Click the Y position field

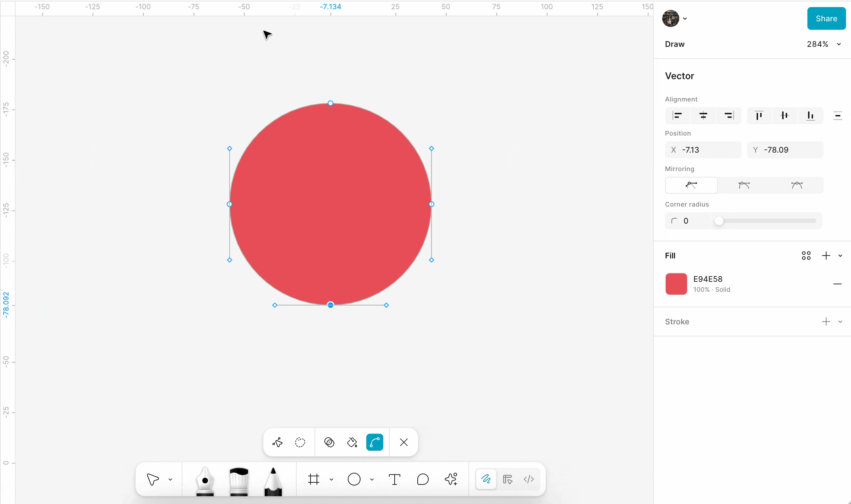pyautogui.click(x=785, y=150)
